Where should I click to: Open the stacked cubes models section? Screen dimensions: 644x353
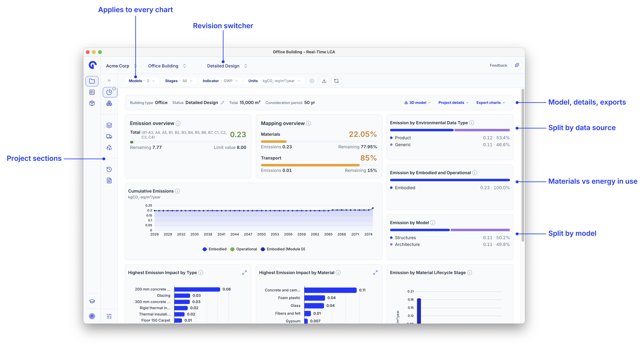click(x=109, y=103)
